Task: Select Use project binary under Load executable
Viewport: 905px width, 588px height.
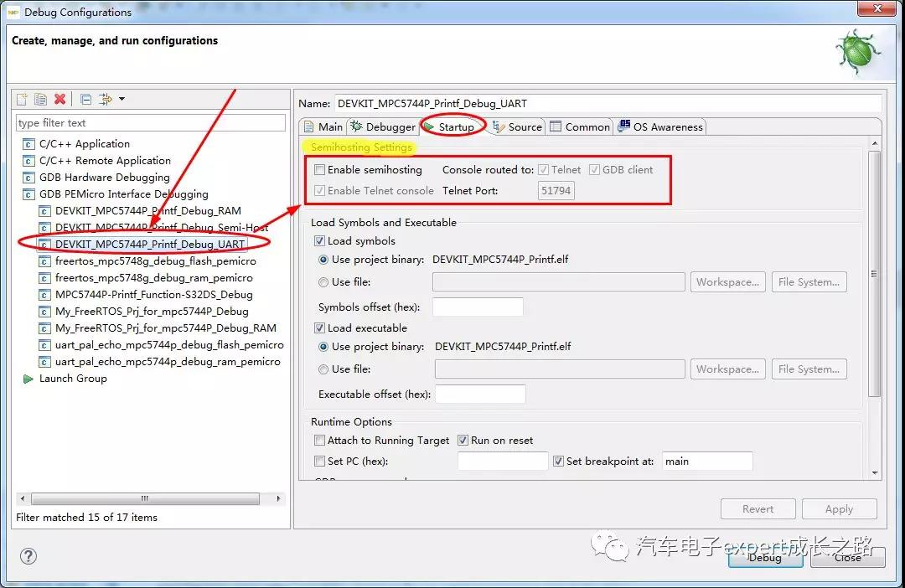Action: [323, 347]
